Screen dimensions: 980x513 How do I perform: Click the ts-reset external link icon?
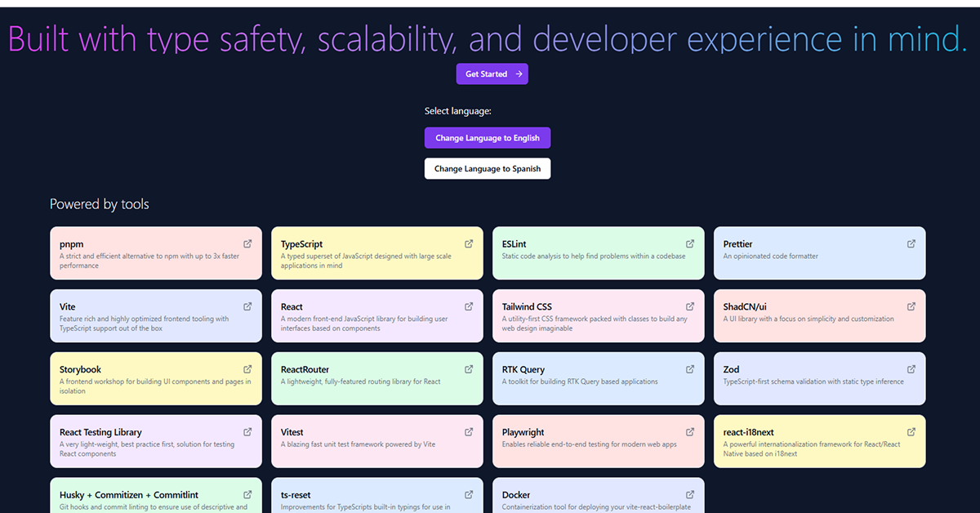coord(469,494)
